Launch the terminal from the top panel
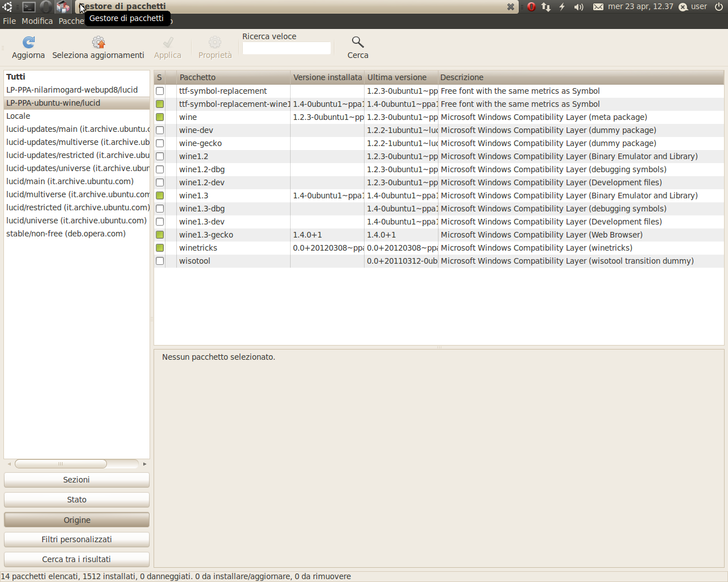Image resolution: width=728 pixels, height=582 pixels. point(28,7)
